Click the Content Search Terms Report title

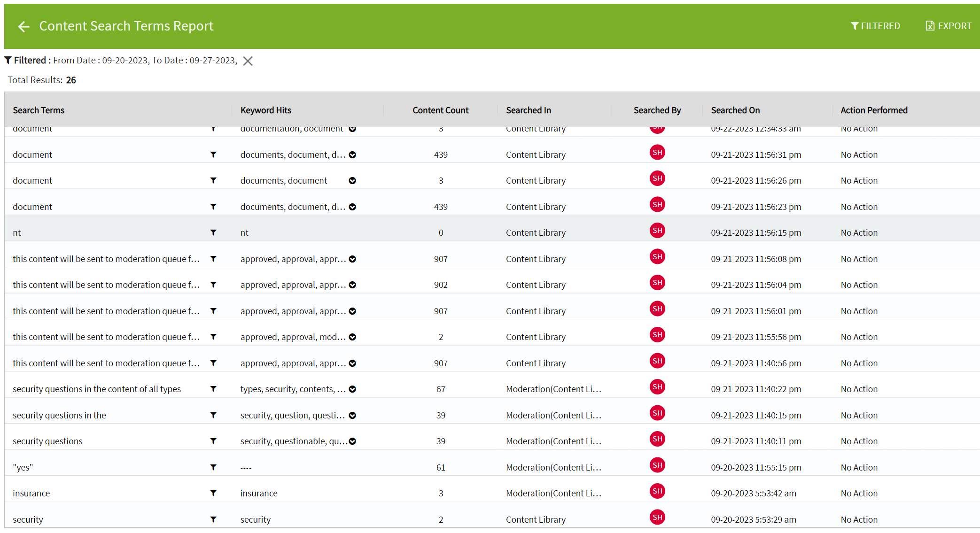(126, 26)
